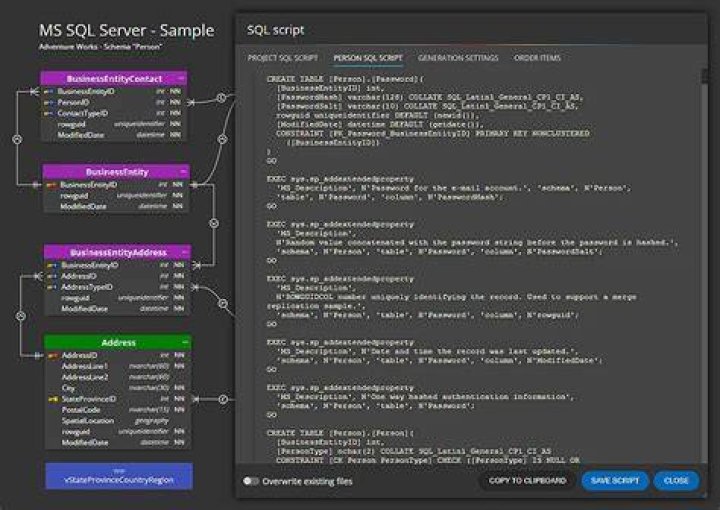This screenshot has height=510, width=720.
Task: Click the PasswordSalt varchar(10) script line
Action: [427, 106]
